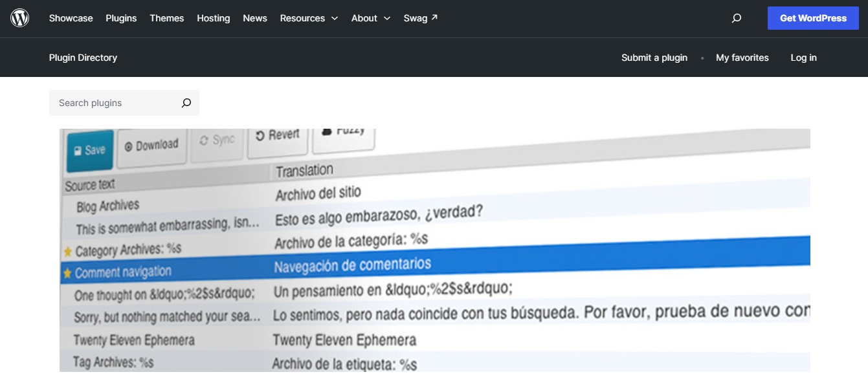Click the plugin banner image showing the translation editor
868x381 pixels.
point(435,250)
